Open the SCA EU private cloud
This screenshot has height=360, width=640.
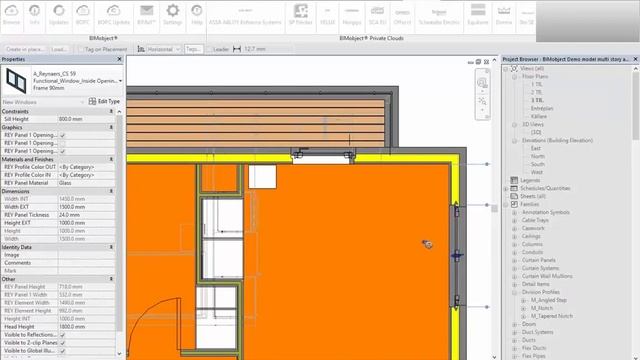click(377, 15)
